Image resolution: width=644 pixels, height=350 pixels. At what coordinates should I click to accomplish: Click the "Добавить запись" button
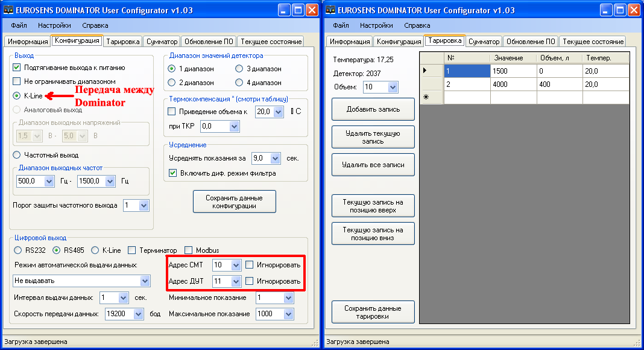372,109
